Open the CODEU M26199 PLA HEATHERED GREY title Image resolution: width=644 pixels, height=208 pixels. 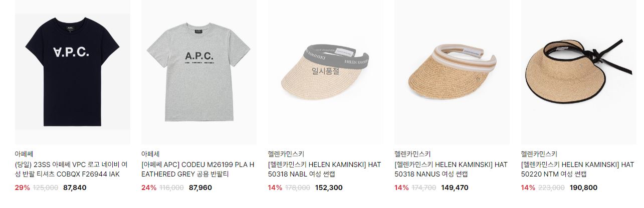click(x=198, y=169)
